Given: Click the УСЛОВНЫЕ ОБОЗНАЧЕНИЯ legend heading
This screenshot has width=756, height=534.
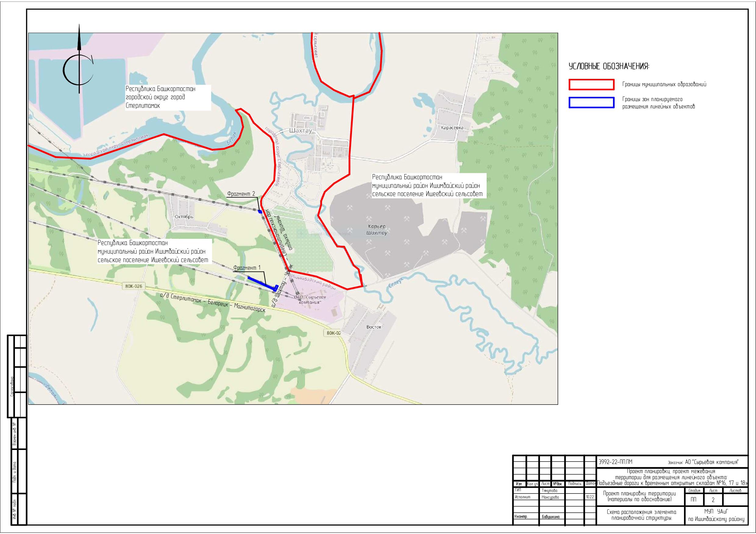Looking at the screenshot, I should pos(609,66).
